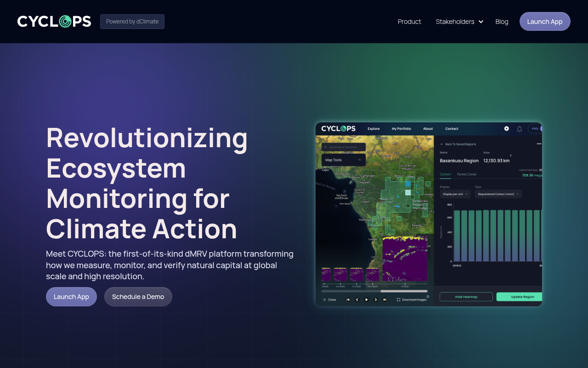Select the 1/2020 thumbnail in the timeline

pos(326,274)
